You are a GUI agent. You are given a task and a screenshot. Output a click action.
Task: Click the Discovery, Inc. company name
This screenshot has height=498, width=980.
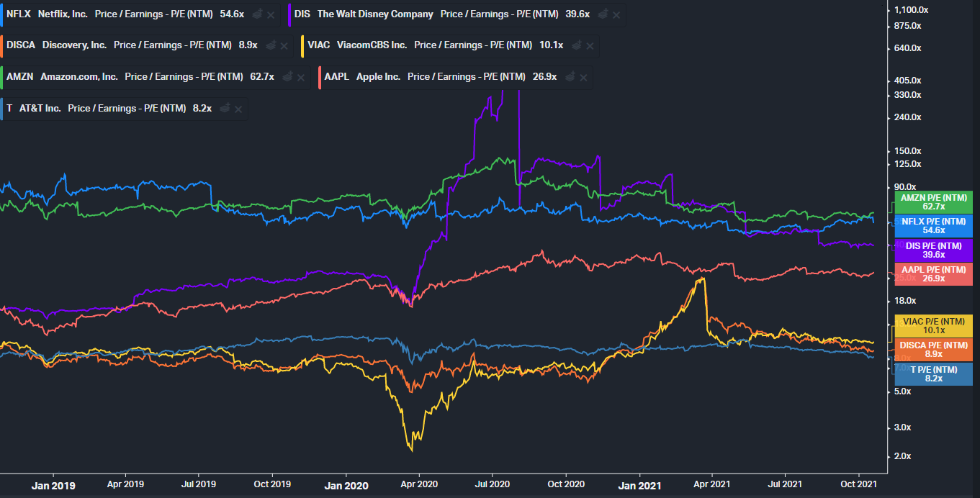point(75,45)
